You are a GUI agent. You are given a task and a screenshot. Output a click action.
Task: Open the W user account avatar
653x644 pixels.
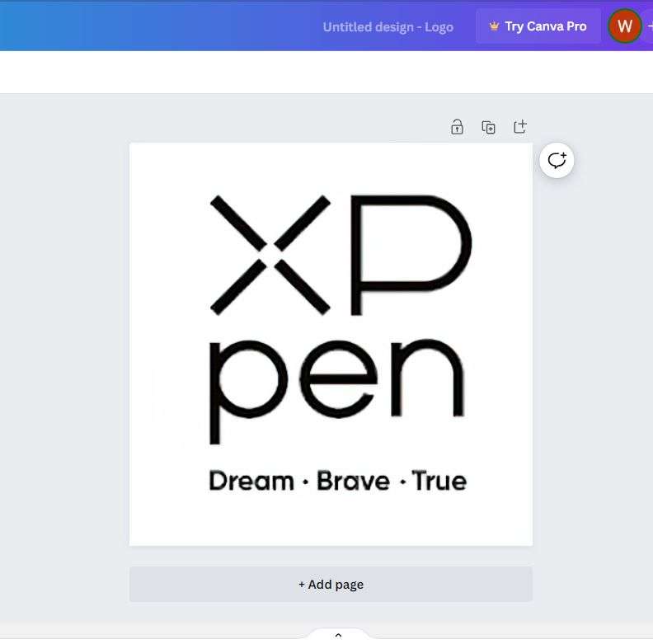tap(624, 26)
